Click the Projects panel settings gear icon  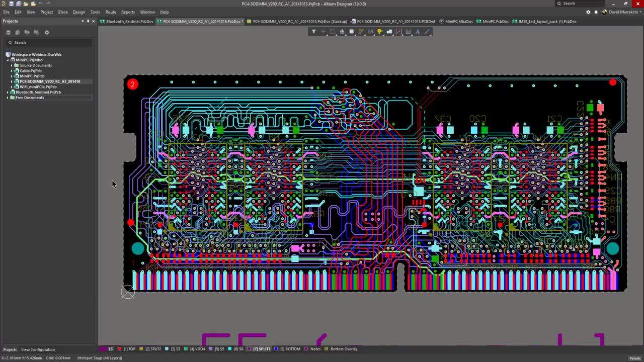click(47, 32)
